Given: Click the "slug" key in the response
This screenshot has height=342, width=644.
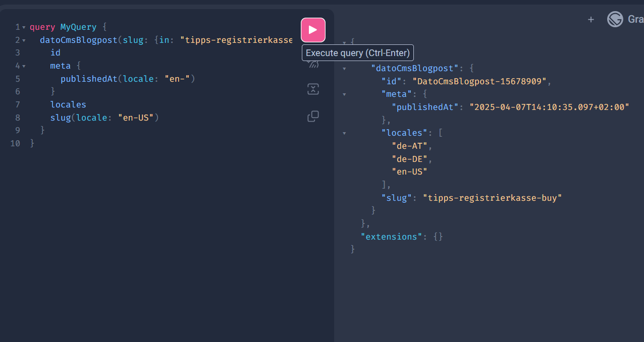Looking at the screenshot, I should click(397, 198).
